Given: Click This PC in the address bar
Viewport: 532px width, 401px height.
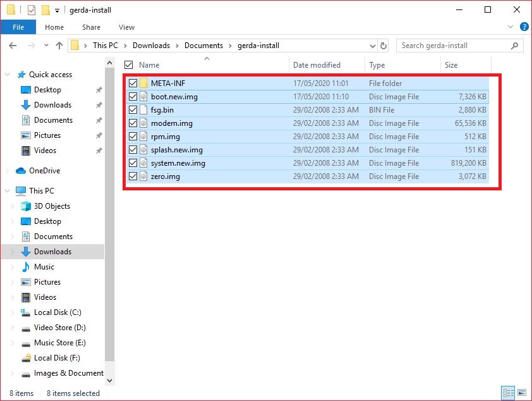Looking at the screenshot, I should coord(106,46).
